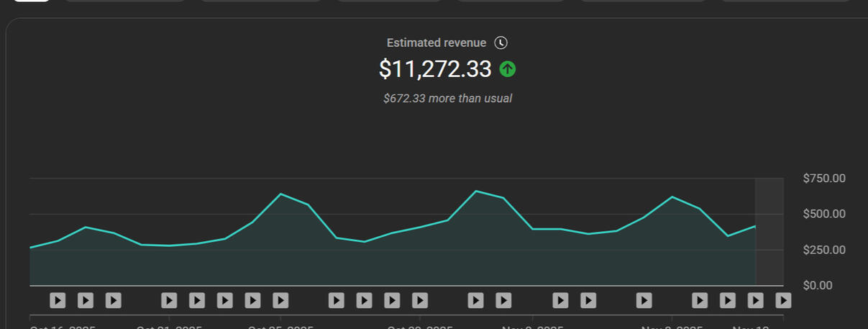Click the video marker above the Oct 25 tick
The height and width of the screenshot is (329, 868).
[x=280, y=300]
